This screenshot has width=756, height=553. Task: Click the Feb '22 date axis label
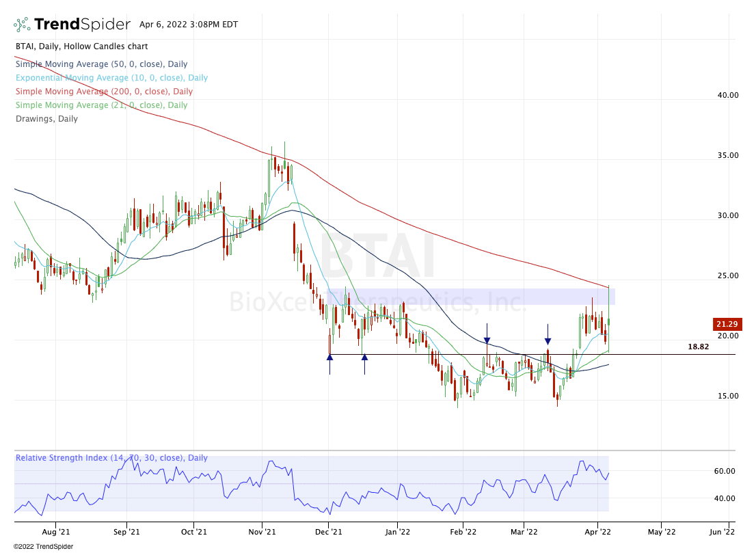click(x=463, y=532)
